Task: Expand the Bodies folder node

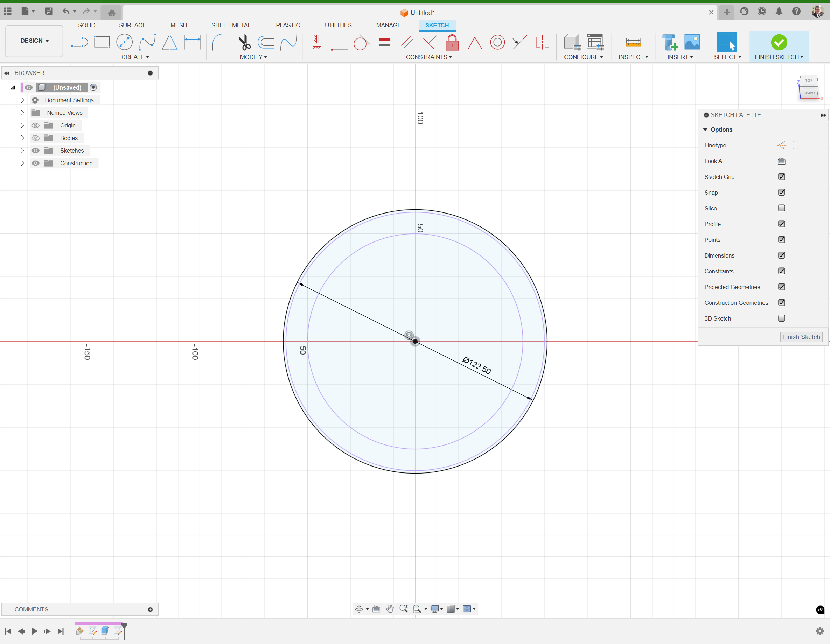Action: [22, 138]
